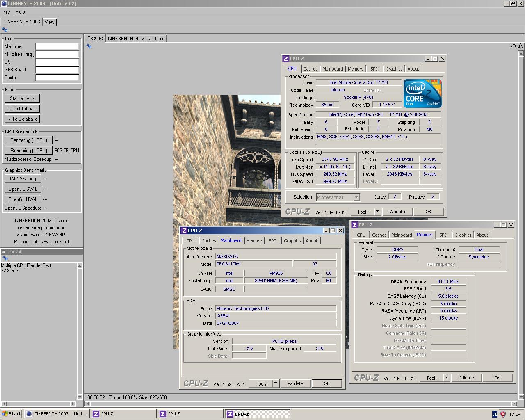Image resolution: width=525 pixels, height=420 pixels.
Task: Click the 413.1 MHz DRAM frequency value
Action: [448, 282]
